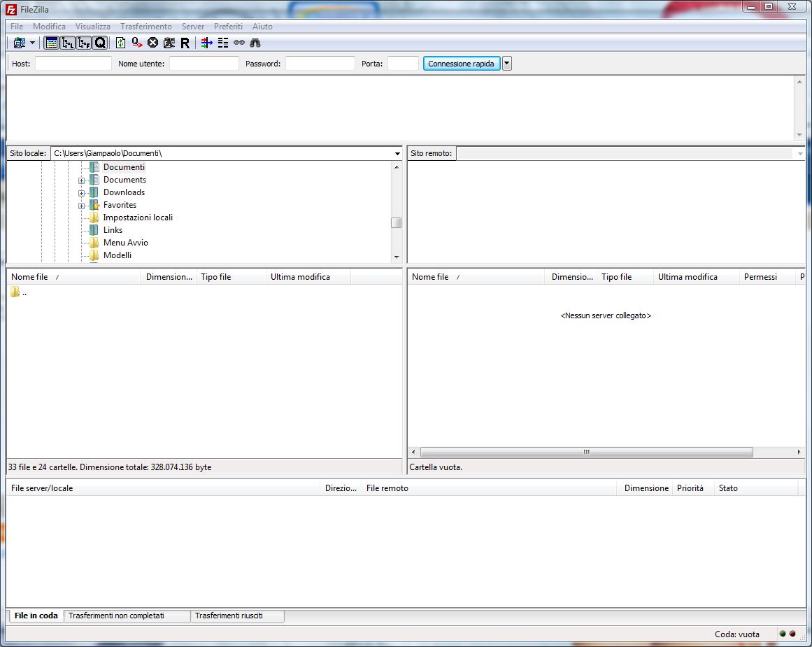The image size is (812, 647).
Task: Open the Site Manager icon
Action: 20,43
